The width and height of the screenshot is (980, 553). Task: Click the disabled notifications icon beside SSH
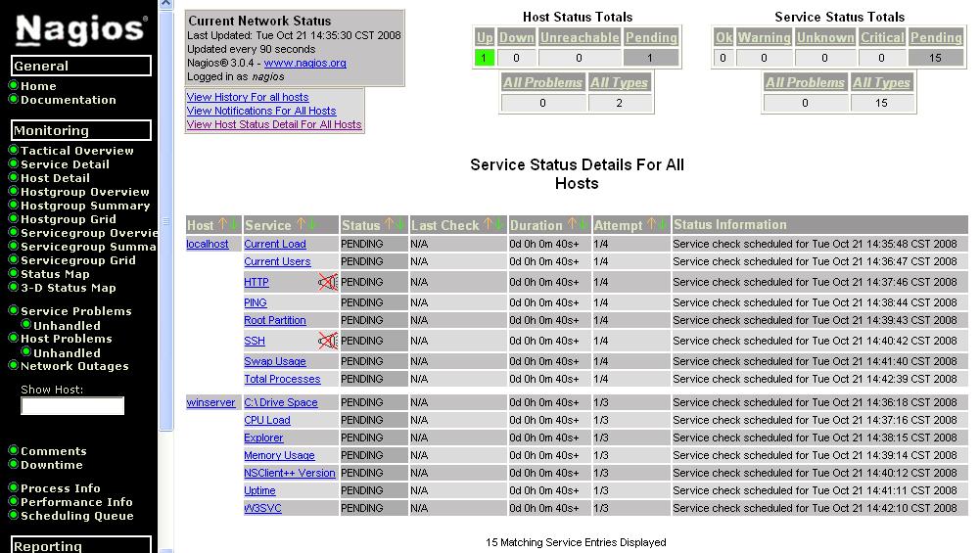328,342
